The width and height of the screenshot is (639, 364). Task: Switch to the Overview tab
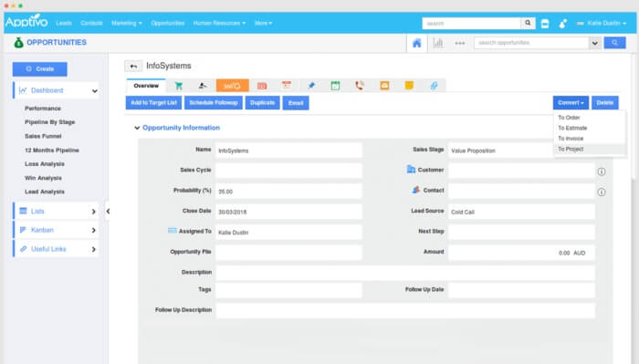tap(146, 86)
